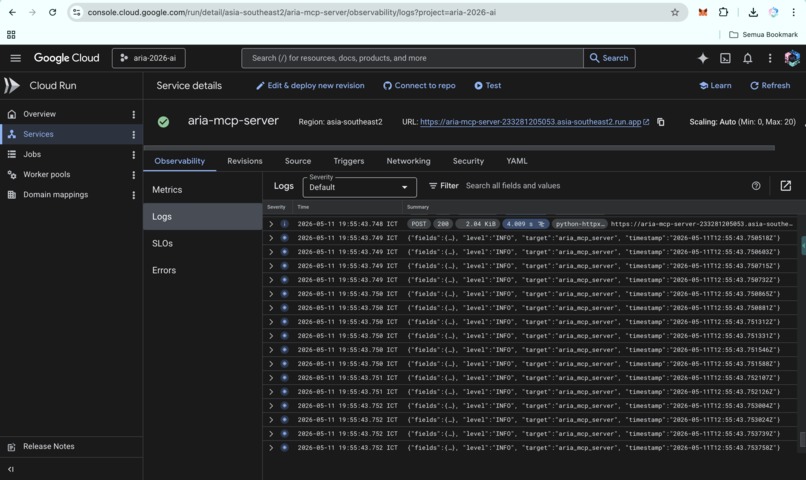Open logs in Logs Explorer icon

(785, 186)
